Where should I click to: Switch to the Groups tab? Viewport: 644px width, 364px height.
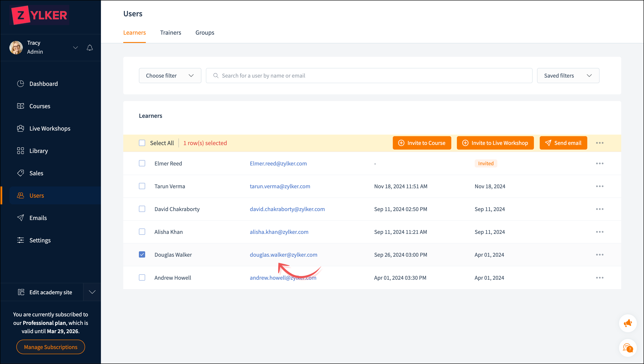(x=205, y=33)
